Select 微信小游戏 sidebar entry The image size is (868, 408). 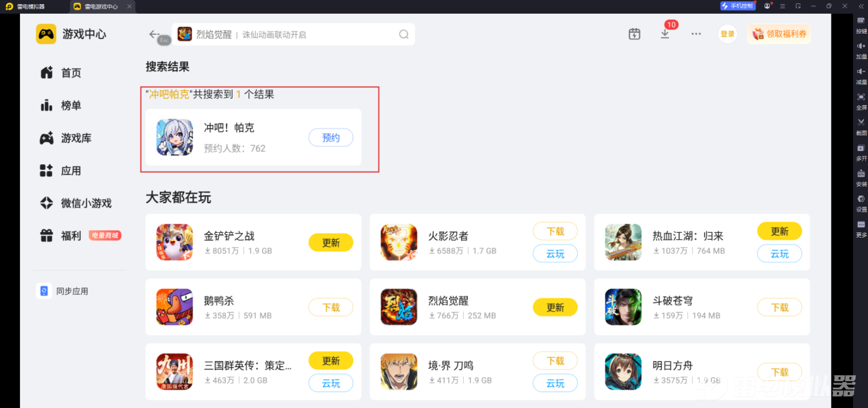(75, 203)
